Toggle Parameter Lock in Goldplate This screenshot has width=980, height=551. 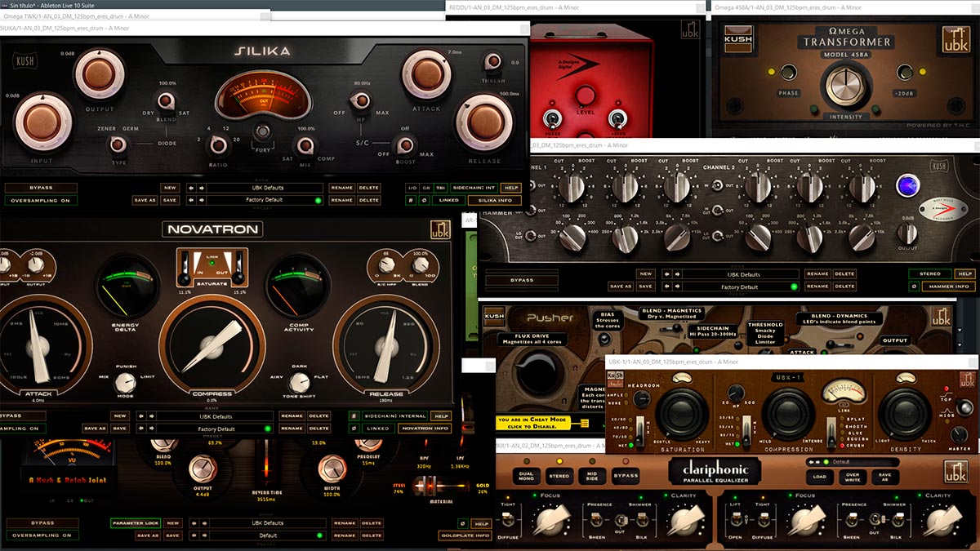tap(136, 523)
